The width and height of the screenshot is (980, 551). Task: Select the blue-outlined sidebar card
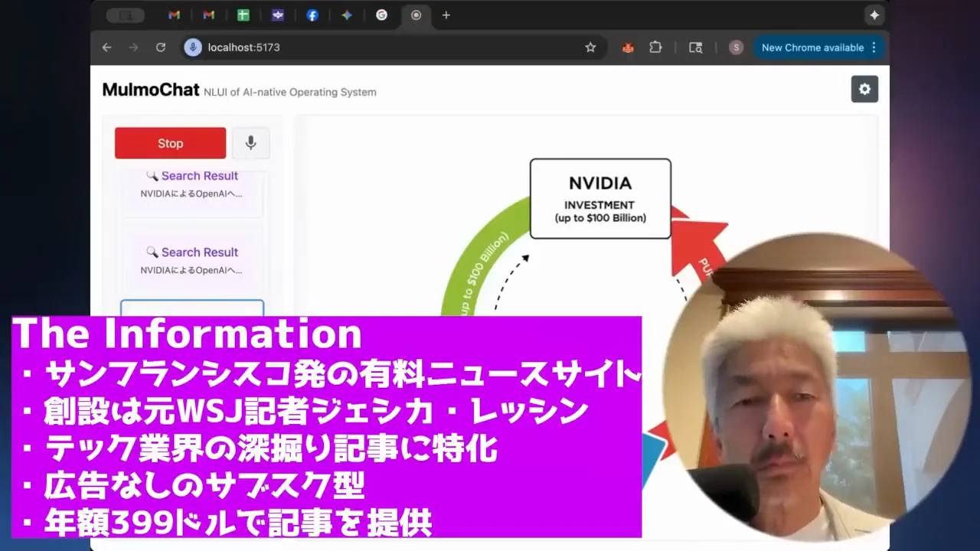point(192,308)
